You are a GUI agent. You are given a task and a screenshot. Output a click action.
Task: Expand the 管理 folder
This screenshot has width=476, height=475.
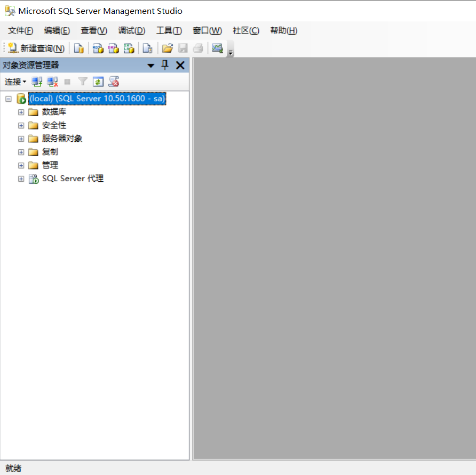tap(21, 165)
